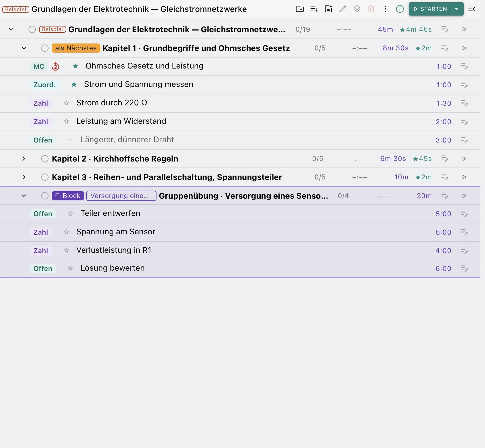
Task: Click the Versorgung eine... tag
Action: (121, 196)
